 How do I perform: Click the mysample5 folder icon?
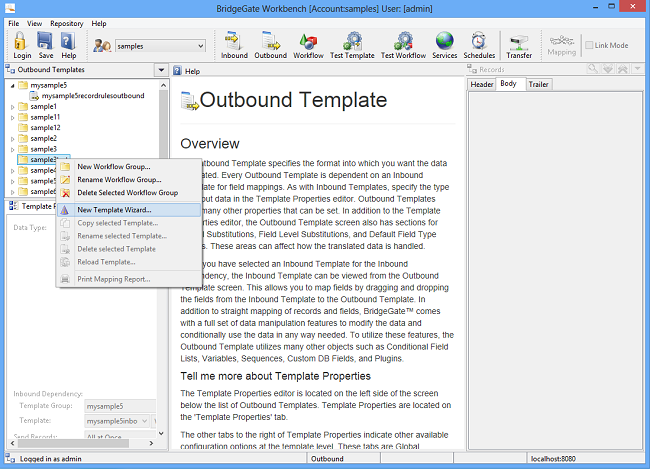tap(23, 85)
